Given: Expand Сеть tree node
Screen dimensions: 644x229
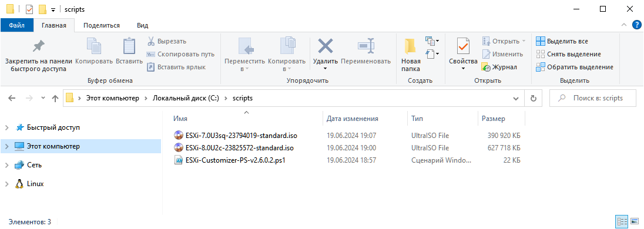Looking at the screenshot, I should point(6,165).
